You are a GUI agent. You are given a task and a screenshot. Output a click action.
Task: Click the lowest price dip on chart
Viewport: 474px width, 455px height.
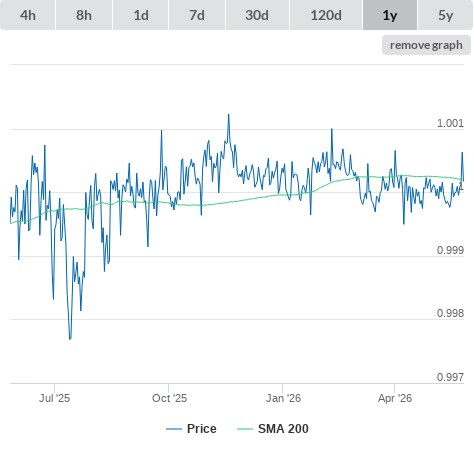[x=70, y=339]
